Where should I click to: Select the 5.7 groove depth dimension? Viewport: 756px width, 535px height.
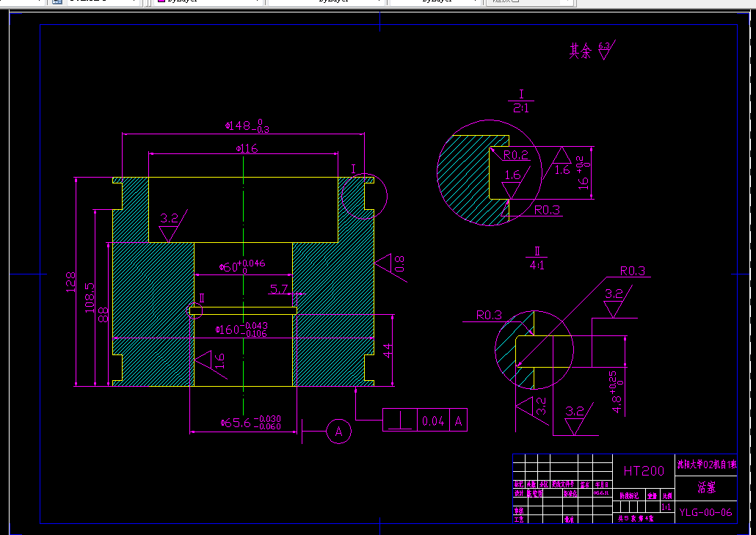[x=279, y=289]
